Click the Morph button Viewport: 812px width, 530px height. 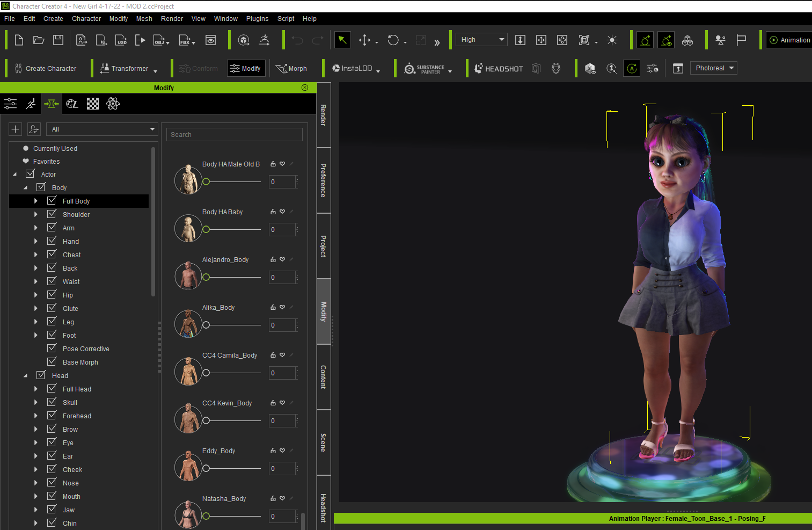pos(291,69)
